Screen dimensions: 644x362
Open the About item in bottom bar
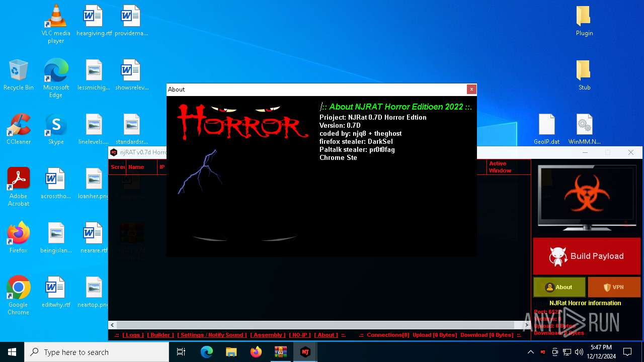click(x=326, y=335)
